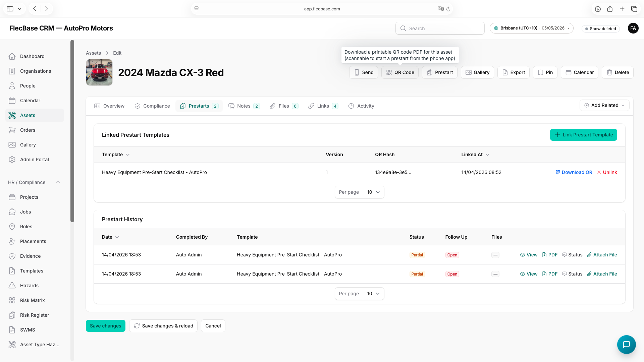The height and width of the screenshot is (362, 644).
Task: Export this asset
Action: point(514,72)
